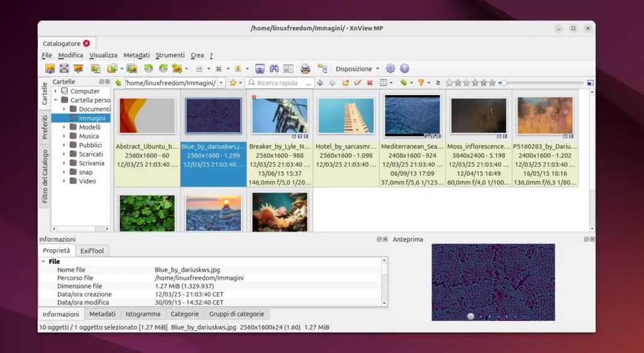Go to parent folder with green up arrow
This screenshot has height=353, width=644.
point(118,83)
